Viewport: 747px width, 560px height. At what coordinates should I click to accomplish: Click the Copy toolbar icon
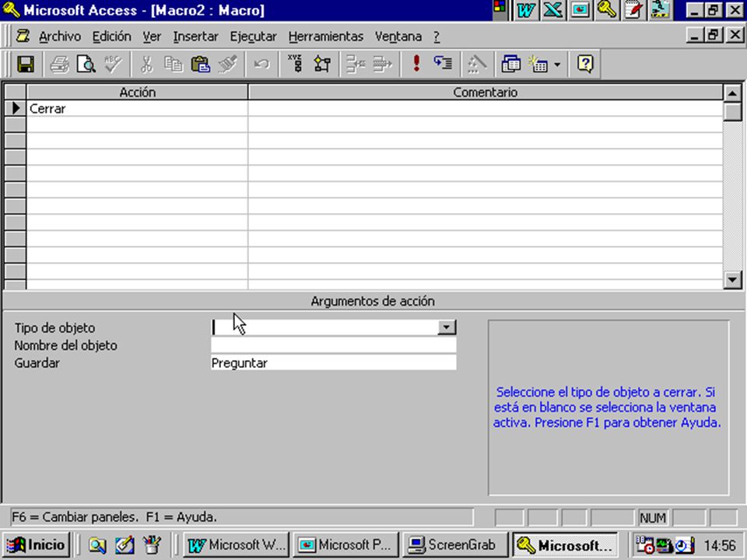click(174, 64)
